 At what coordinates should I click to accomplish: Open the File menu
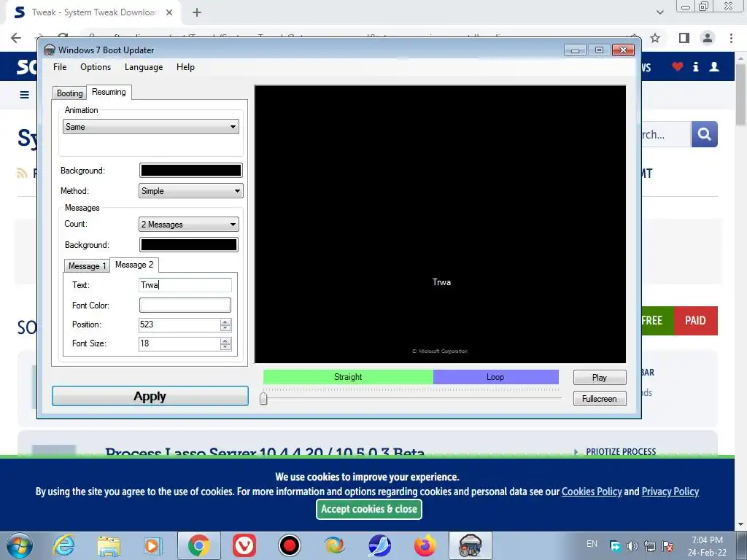coord(60,67)
